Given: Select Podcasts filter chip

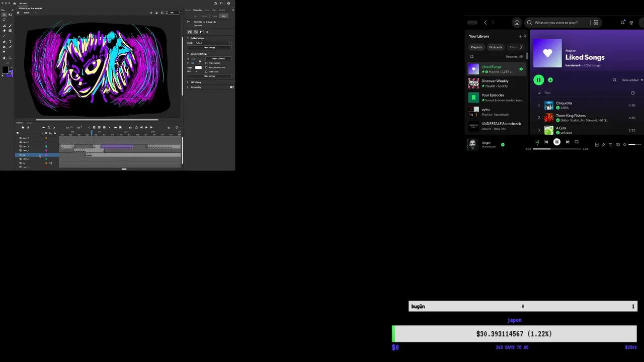Looking at the screenshot, I should coord(496,47).
